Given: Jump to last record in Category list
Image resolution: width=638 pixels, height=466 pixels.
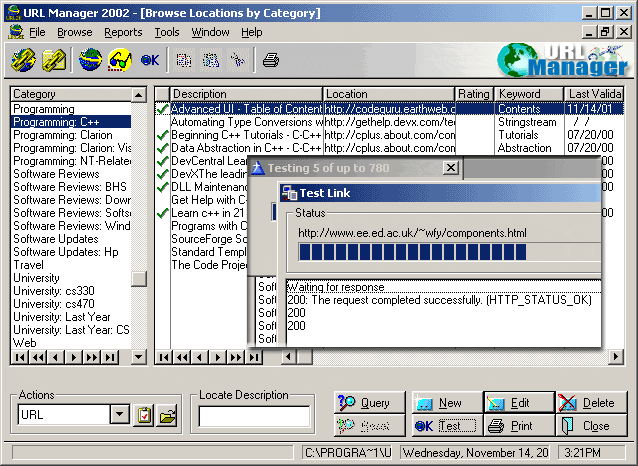Looking at the screenshot, I should point(109,357).
